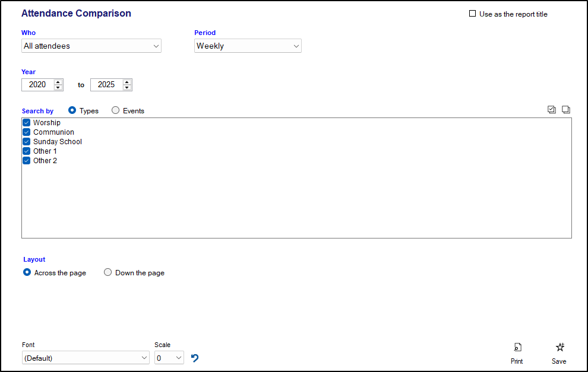Click the Save star icon
This screenshot has height=372, width=588.
click(x=559, y=348)
